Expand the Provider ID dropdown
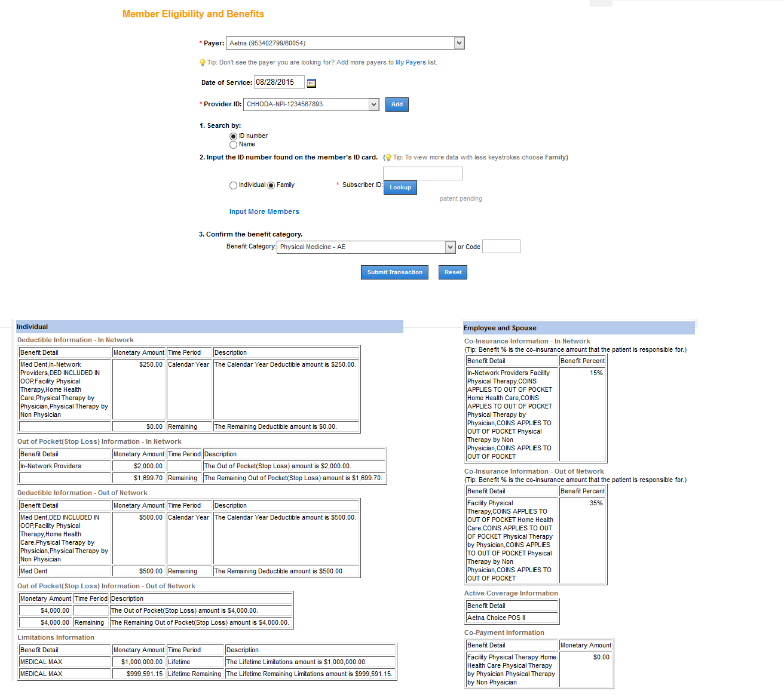Image resolution: width=784 pixels, height=694 pixels. [311, 105]
